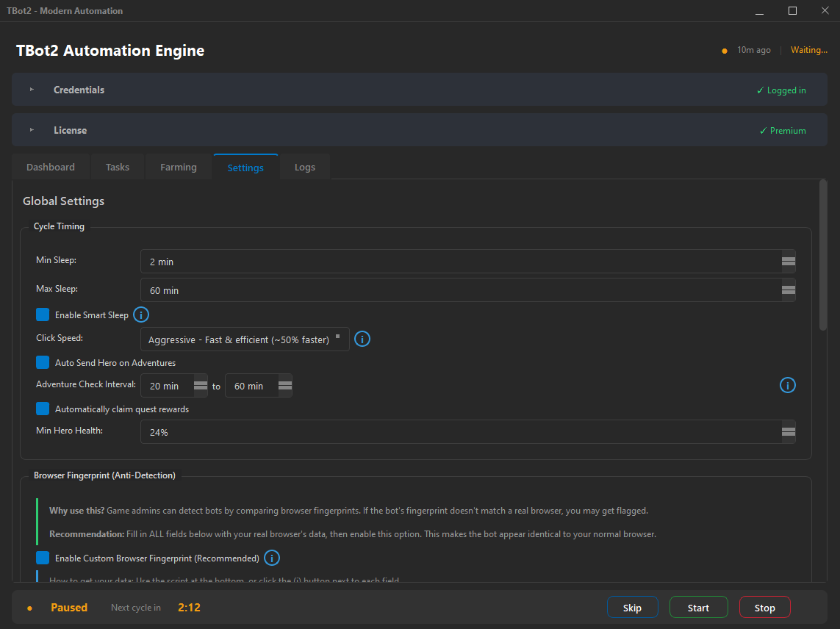
Task: Open the Click Speed dropdown
Action: point(245,339)
